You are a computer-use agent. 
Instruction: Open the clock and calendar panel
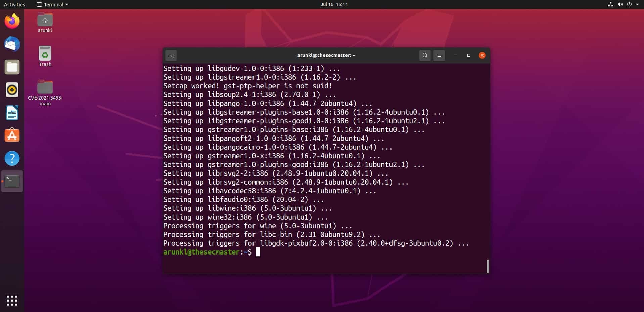click(x=334, y=4)
